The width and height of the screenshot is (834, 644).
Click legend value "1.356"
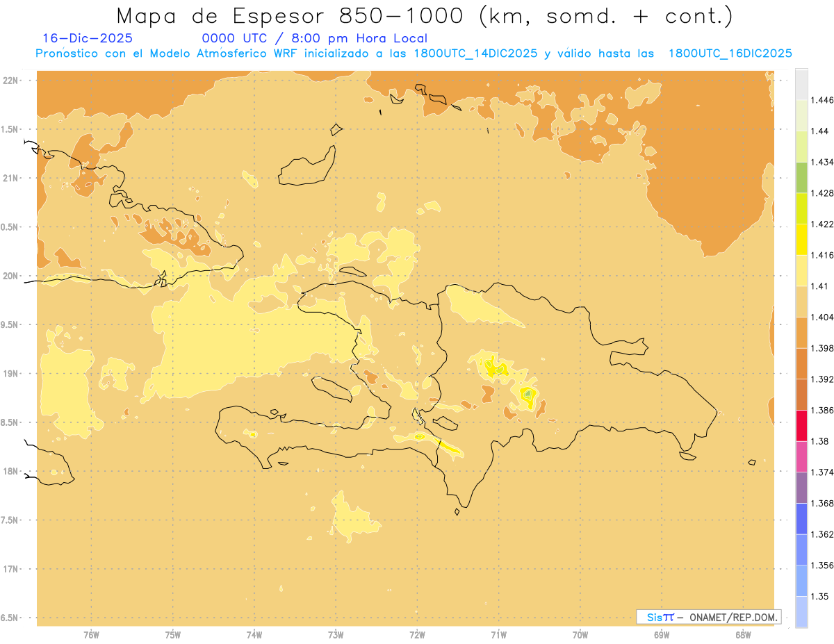(x=822, y=565)
